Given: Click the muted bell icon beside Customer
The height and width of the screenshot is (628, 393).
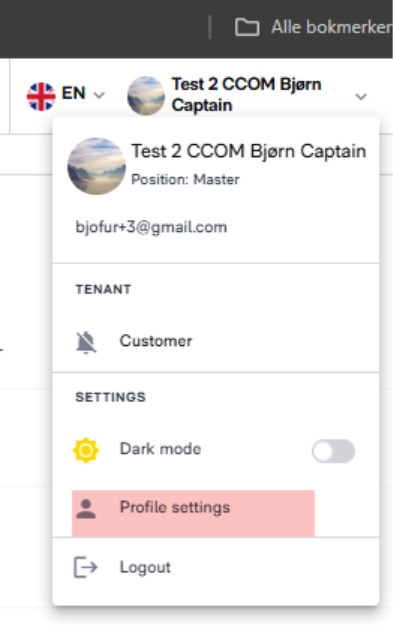Looking at the screenshot, I should pyautogui.click(x=86, y=342).
